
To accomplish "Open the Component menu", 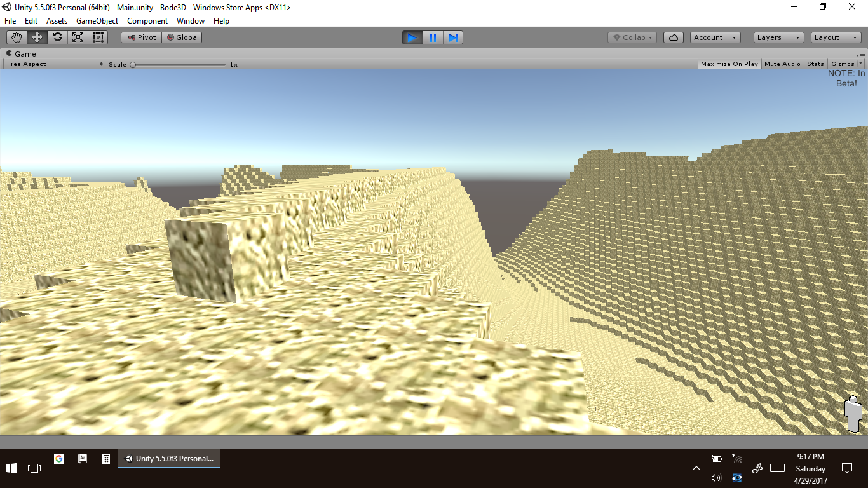I will 147,21.
